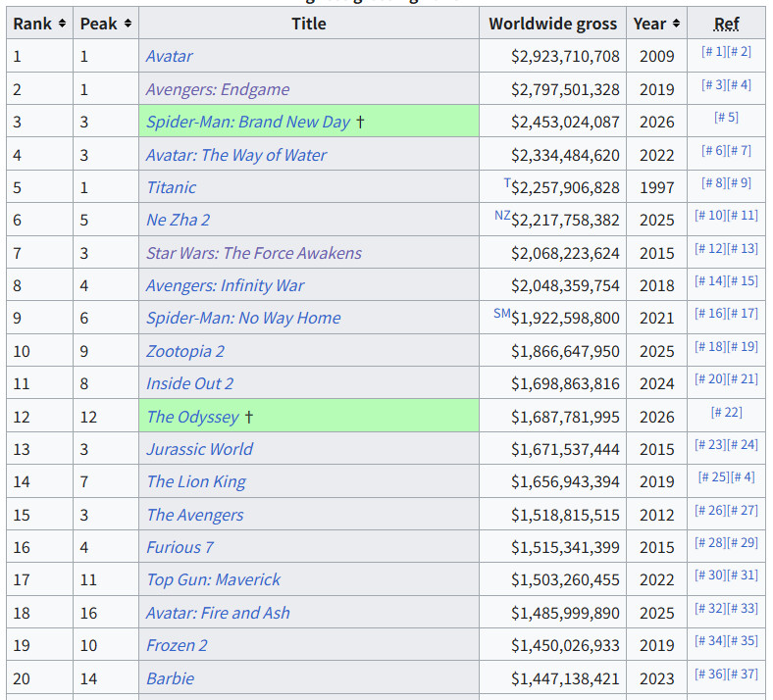Sort table by Peak column arrows
The image size is (773, 700).
pos(128,24)
